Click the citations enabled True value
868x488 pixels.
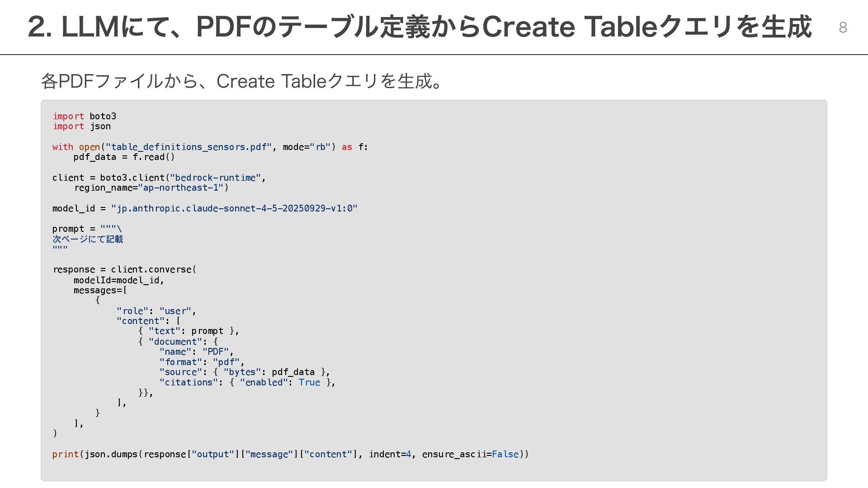pos(309,382)
